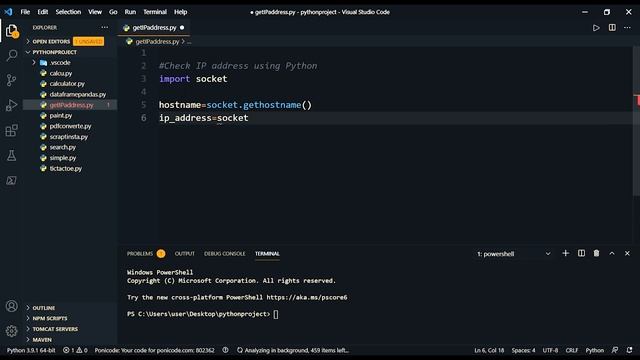Open dataframepandas.py in the explorer
The width and height of the screenshot is (640, 360).
(x=78, y=94)
